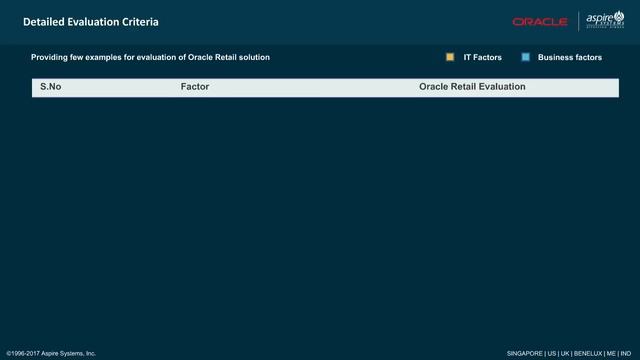Click the Aspire Systems logo

pyautogui.click(x=605, y=19)
